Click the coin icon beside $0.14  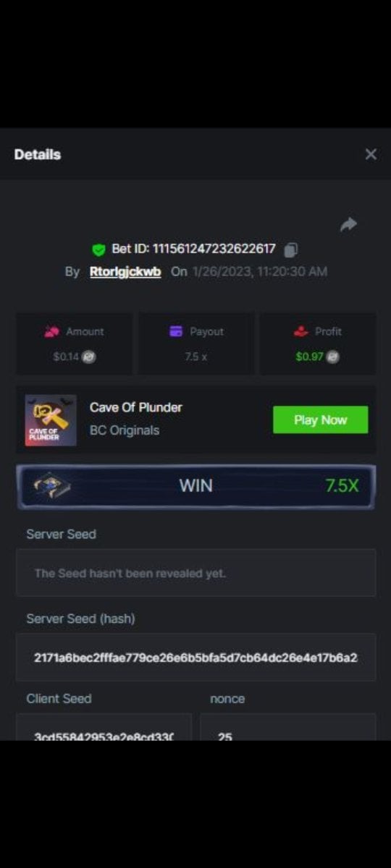[x=88, y=357]
